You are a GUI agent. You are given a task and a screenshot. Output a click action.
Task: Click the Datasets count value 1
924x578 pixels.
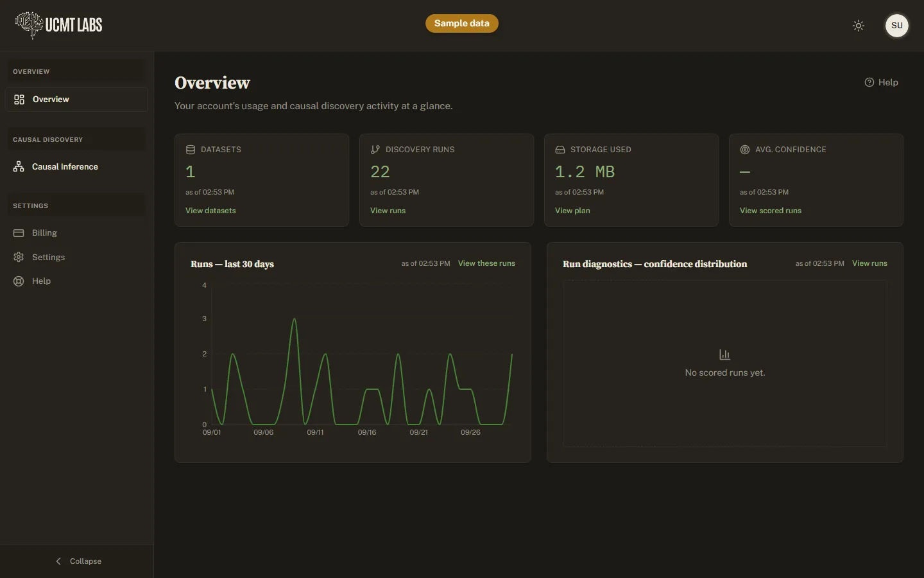191,172
